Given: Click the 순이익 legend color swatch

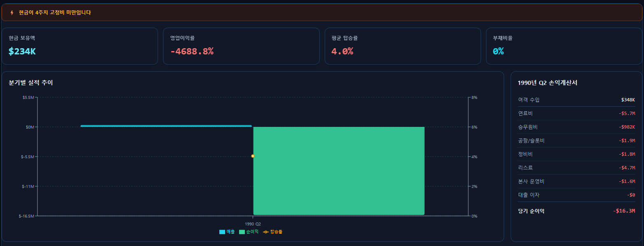Looking at the screenshot, I should (x=242, y=232).
